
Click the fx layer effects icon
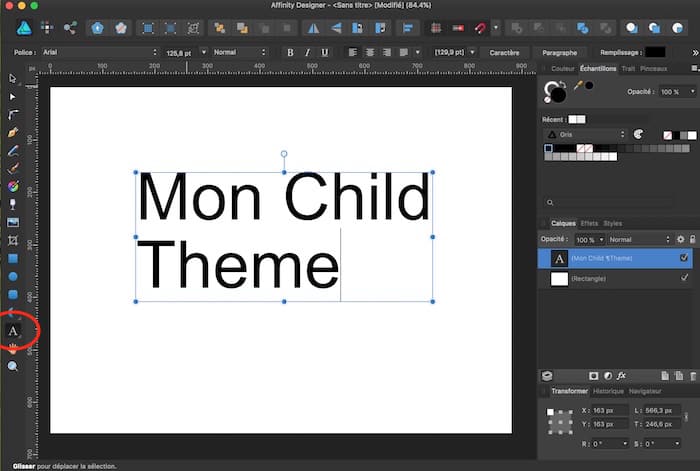coord(621,376)
